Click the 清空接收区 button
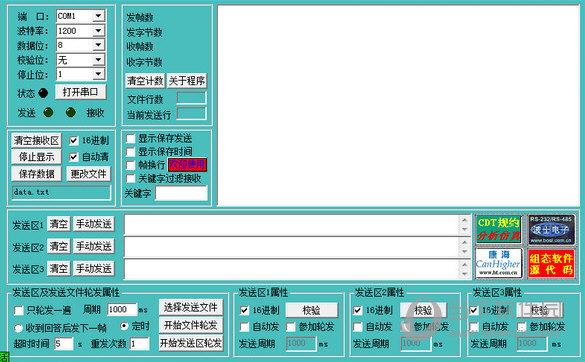Image resolution: width=585 pixels, height=362 pixels. pos(36,141)
